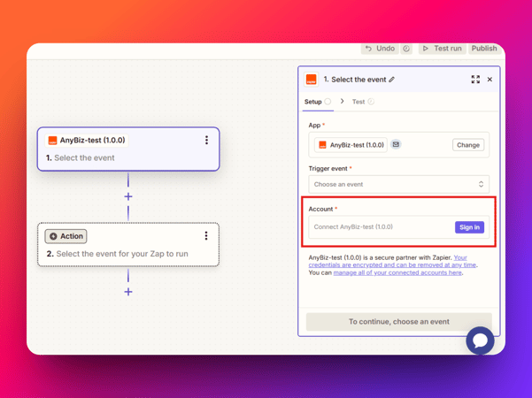Viewport: 532px width, 398px height.
Task: Click the orange app logo in panel header
Action: 311,80
